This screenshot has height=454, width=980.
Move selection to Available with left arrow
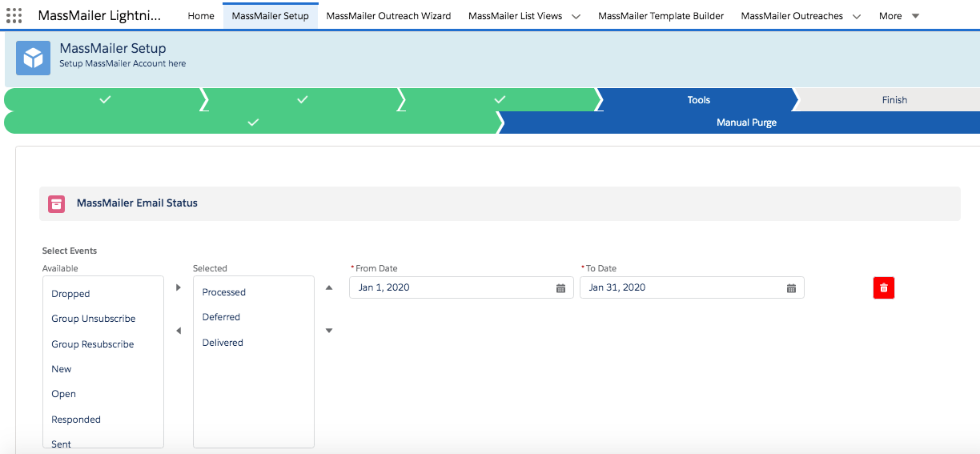tap(178, 330)
